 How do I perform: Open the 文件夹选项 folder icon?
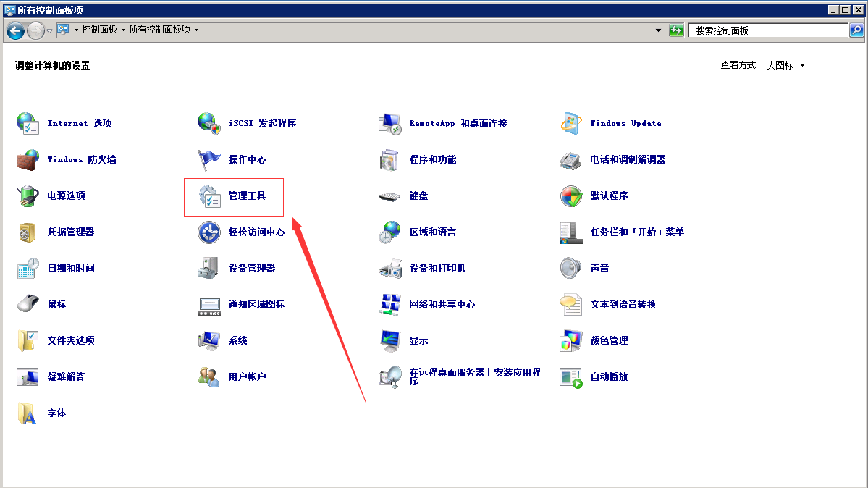[x=27, y=340]
